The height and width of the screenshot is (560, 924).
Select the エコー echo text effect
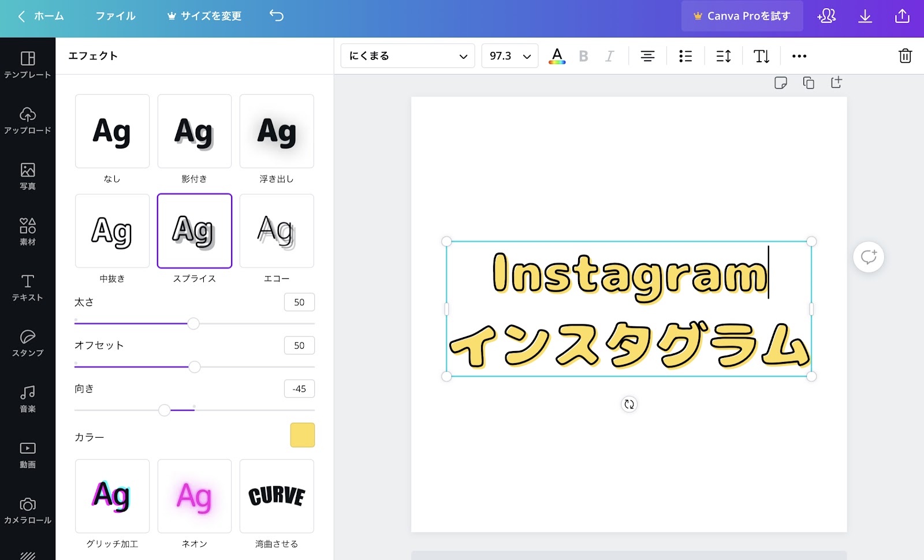[277, 231]
